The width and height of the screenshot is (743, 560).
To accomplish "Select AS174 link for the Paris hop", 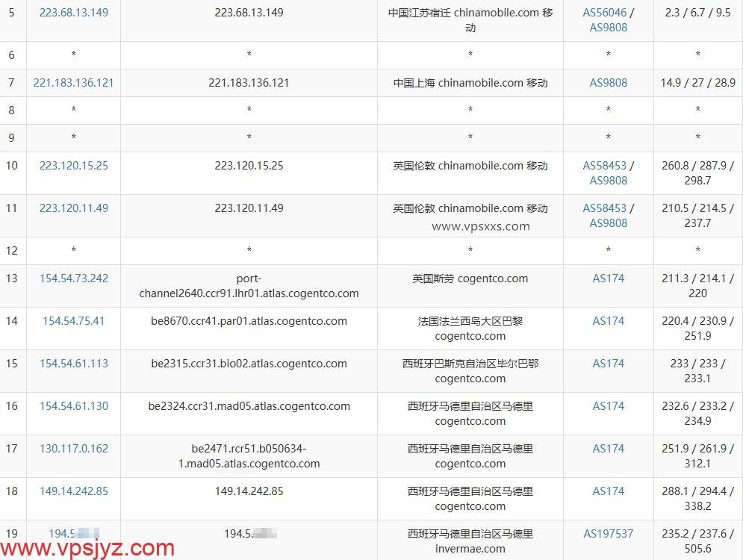I will (x=608, y=321).
